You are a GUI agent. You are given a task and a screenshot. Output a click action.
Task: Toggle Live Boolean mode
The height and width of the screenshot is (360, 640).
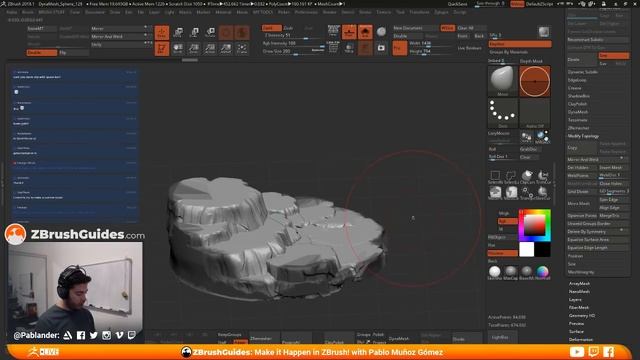(469, 48)
